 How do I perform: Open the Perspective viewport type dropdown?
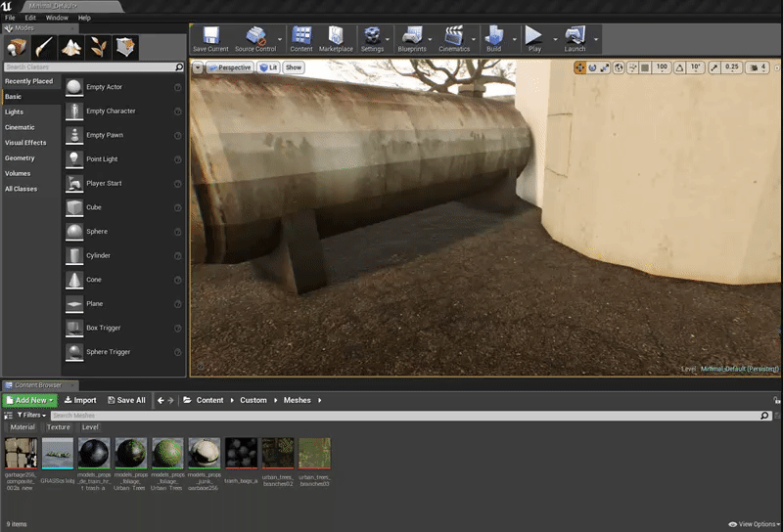pos(230,67)
